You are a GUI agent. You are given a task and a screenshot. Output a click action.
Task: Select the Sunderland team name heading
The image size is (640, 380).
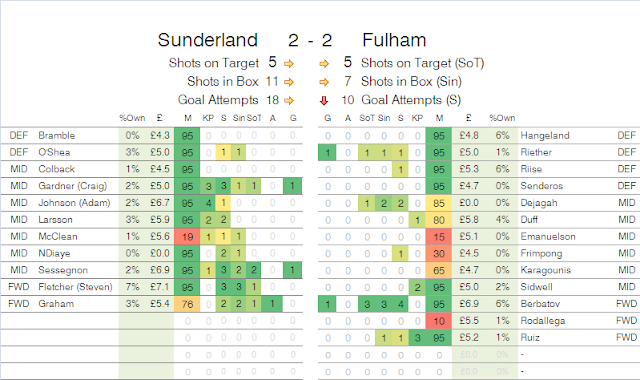point(208,40)
